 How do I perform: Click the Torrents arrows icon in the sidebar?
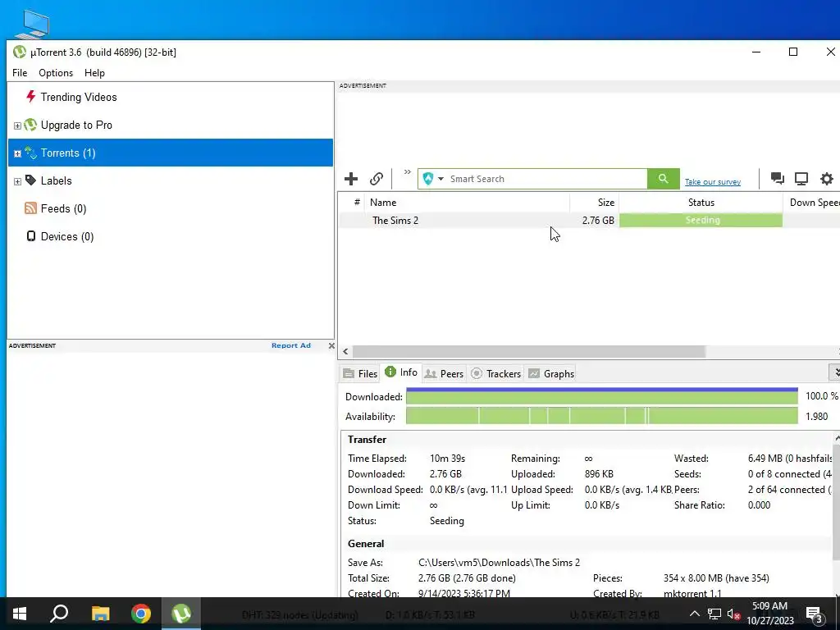(30, 153)
